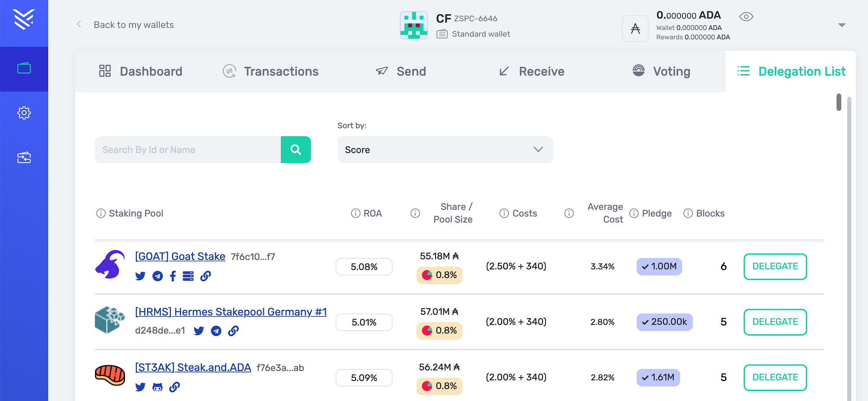Open settings gear in sidebar
The image size is (868, 401).
pyautogui.click(x=24, y=113)
